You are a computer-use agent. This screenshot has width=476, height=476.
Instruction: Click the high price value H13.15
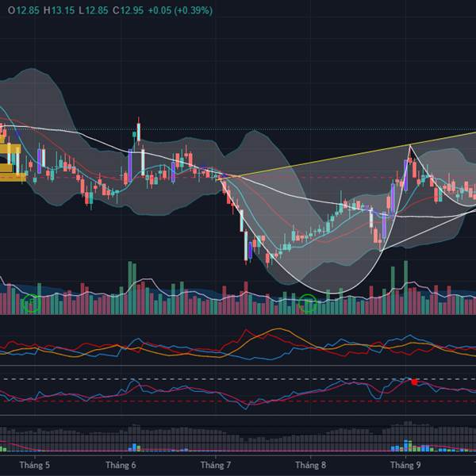click(x=59, y=10)
